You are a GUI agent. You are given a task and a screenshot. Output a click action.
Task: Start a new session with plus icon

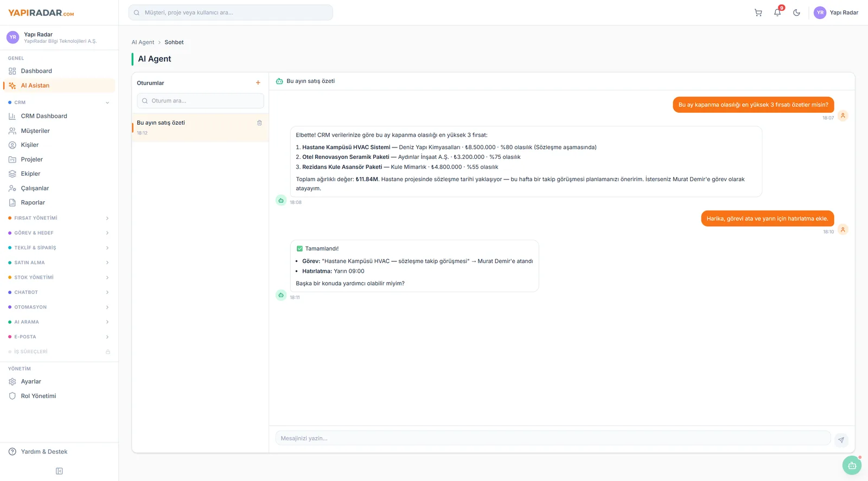[x=258, y=83]
